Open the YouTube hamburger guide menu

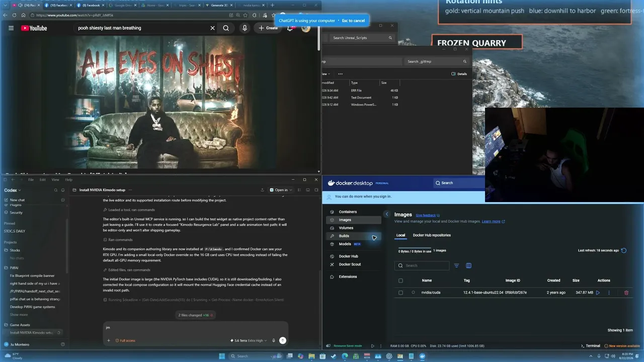coord(11,28)
